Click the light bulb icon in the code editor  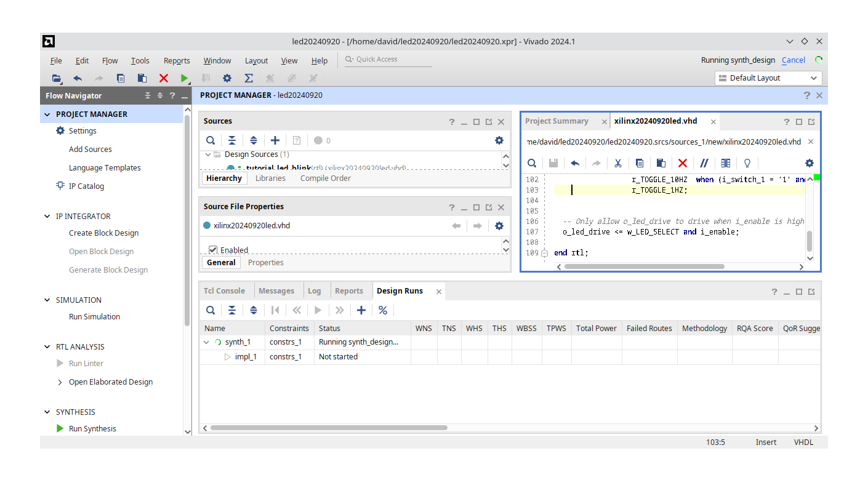click(x=747, y=163)
